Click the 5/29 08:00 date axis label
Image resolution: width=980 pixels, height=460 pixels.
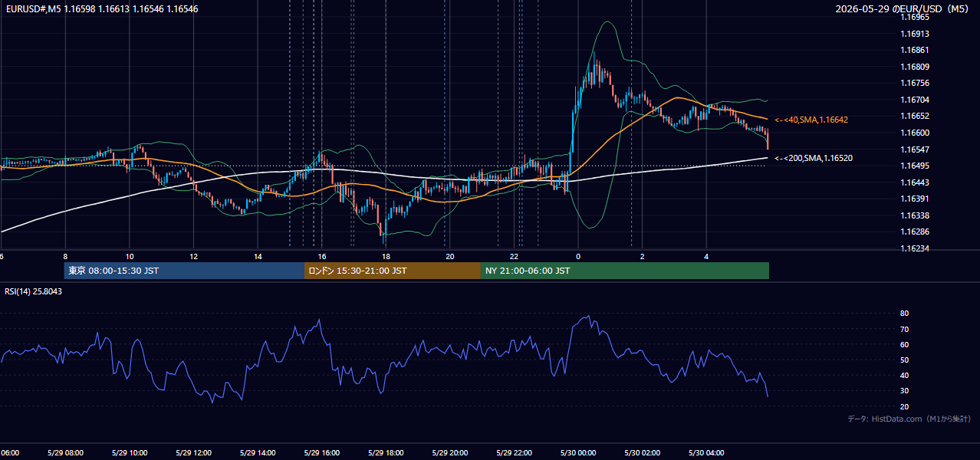(65, 453)
